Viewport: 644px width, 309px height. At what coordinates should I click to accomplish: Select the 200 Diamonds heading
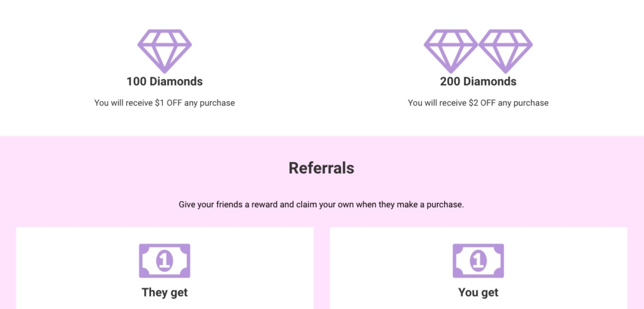coord(478,81)
